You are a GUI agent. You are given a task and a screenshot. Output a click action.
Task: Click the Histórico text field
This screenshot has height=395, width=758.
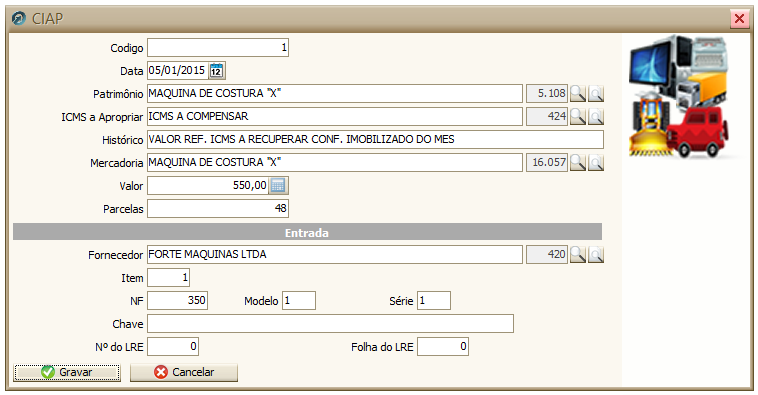[376, 139]
